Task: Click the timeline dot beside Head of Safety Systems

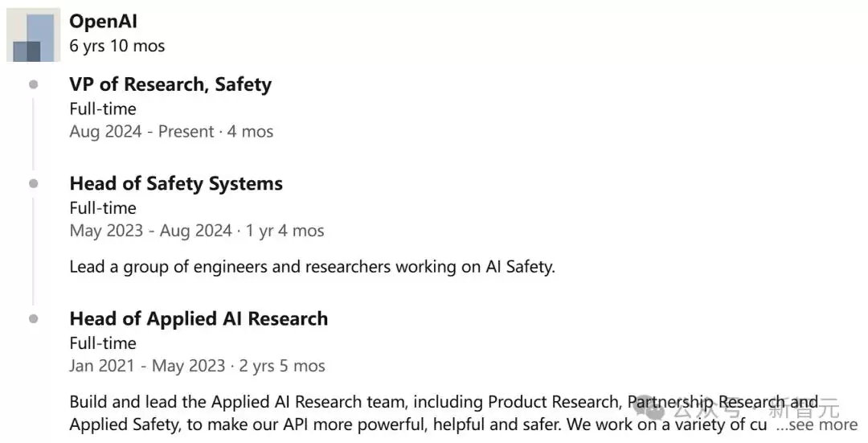Action: 34,183
